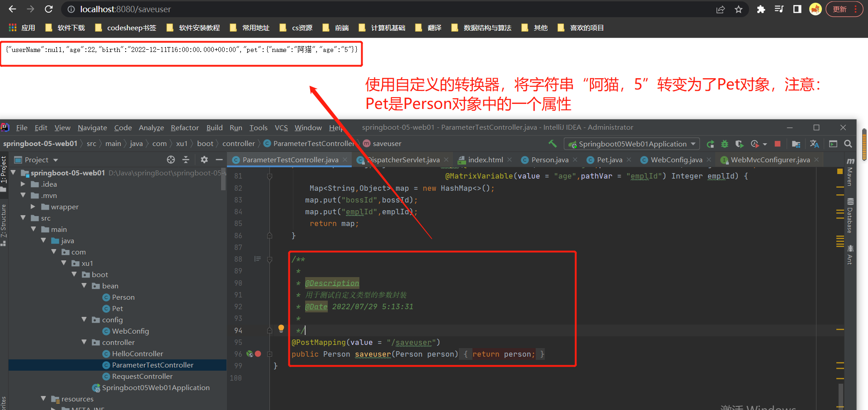
Task: Expand the .idea folder
Action: (x=23, y=184)
